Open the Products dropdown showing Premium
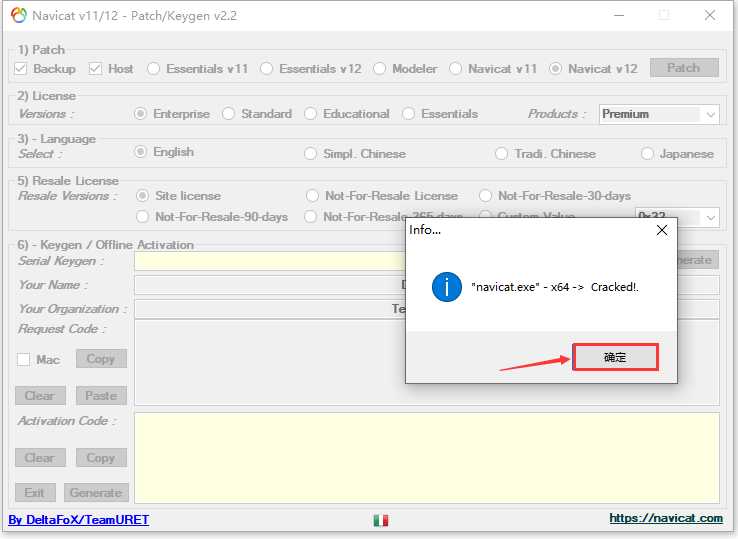This screenshot has height=539, width=738. [x=659, y=114]
